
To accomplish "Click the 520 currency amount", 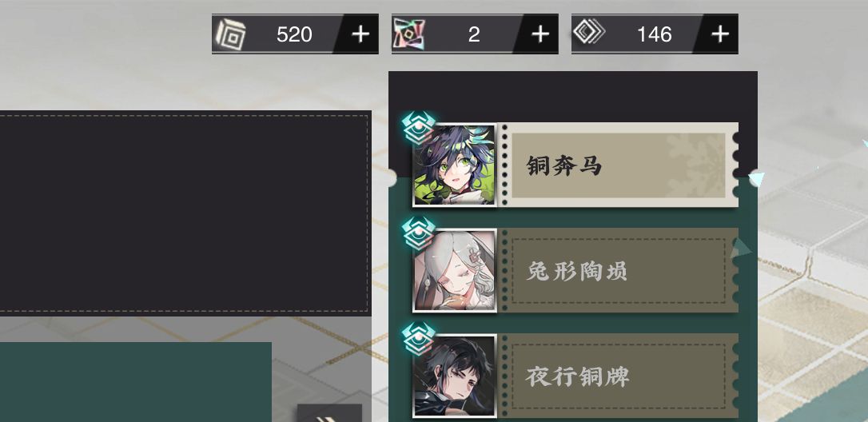I will pyautogui.click(x=294, y=34).
